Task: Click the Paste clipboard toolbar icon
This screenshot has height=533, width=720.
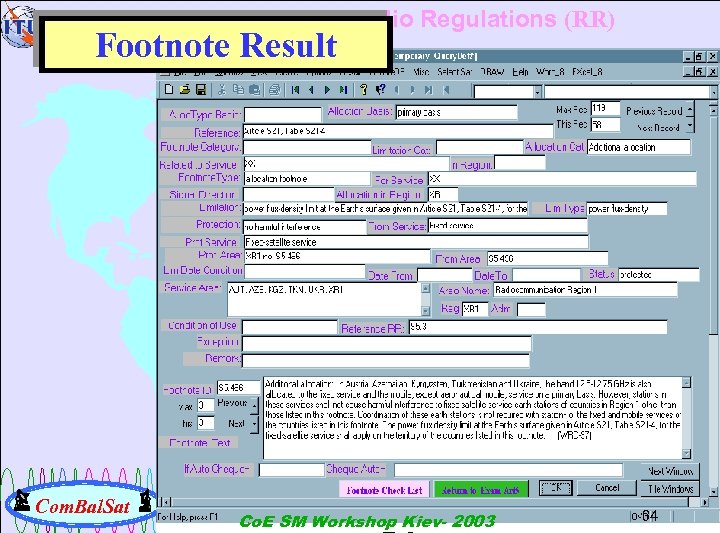Action: point(254,90)
